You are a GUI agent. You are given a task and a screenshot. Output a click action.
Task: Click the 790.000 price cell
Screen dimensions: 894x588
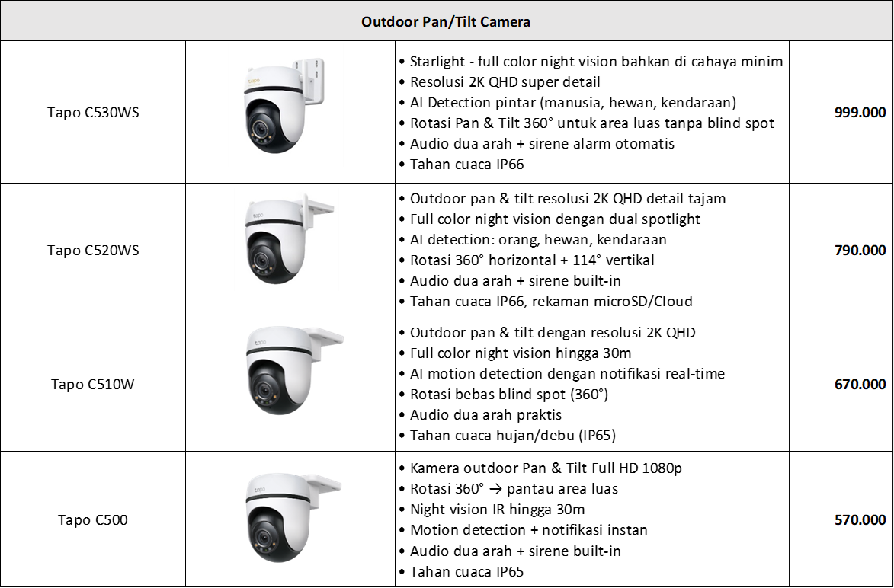841,250
